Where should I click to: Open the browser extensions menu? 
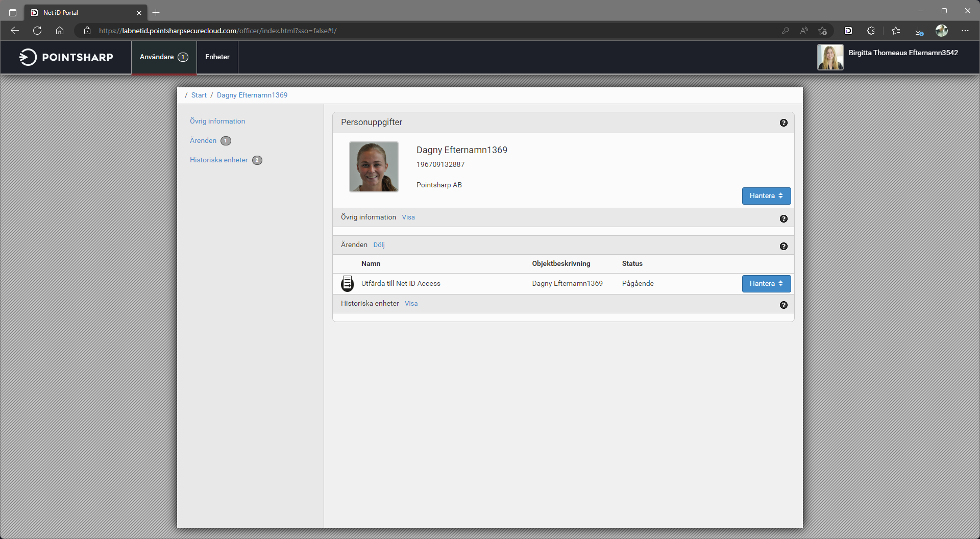[x=871, y=31]
